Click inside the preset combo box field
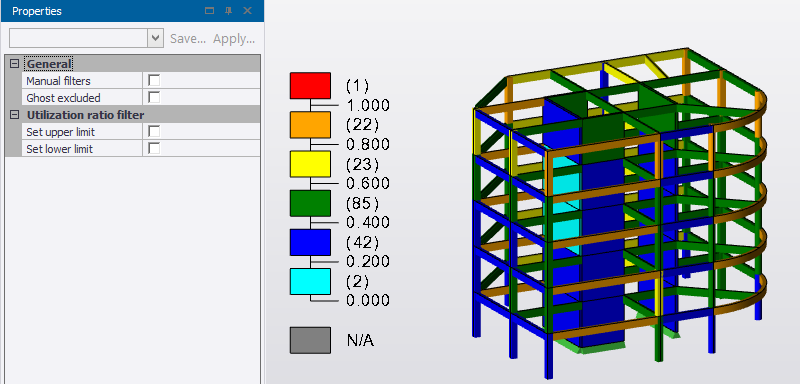The image size is (800, 384). [x=79, y=38]
